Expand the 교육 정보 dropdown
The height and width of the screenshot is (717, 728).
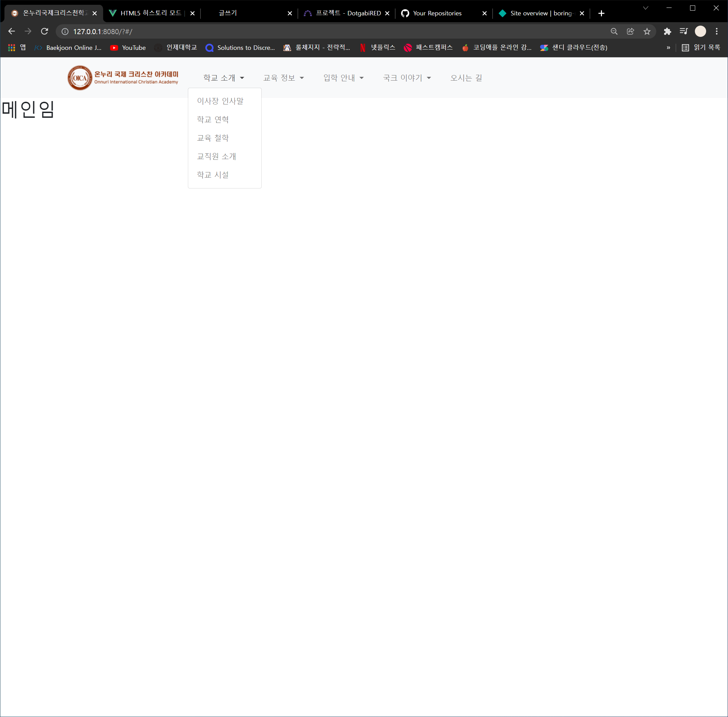click(283, 78)
